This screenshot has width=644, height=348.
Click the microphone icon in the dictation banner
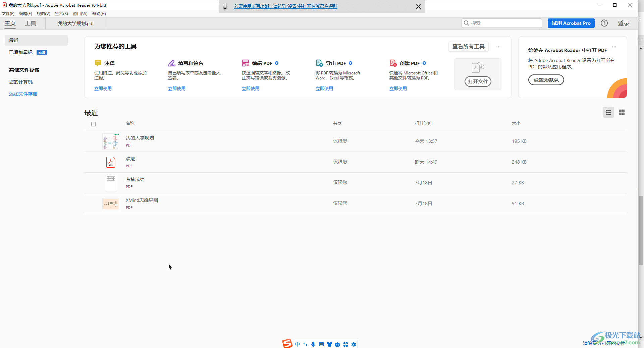225,6
